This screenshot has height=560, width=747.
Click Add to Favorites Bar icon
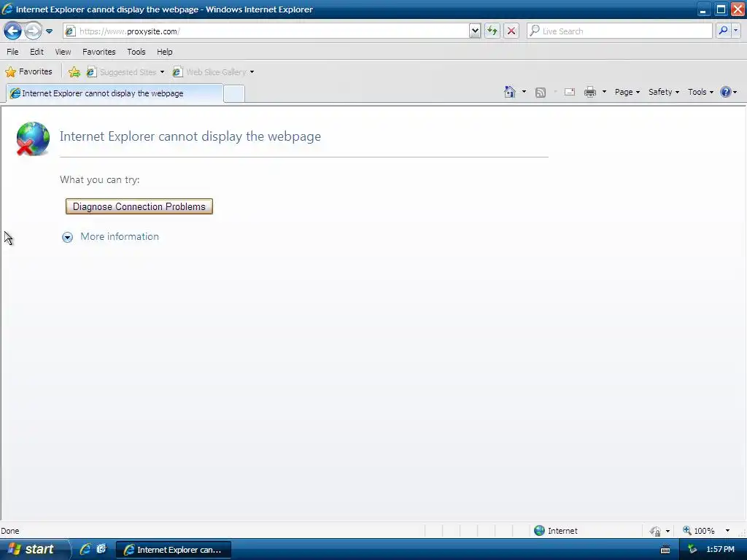74,72
